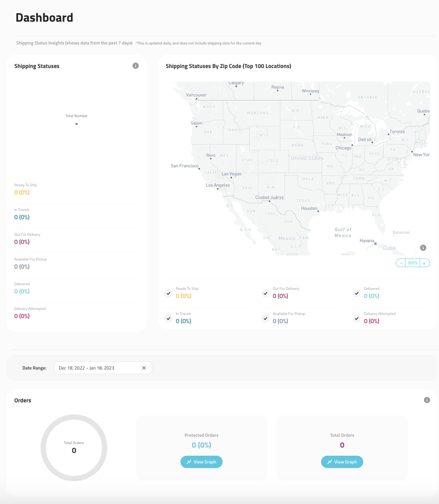
Task: View Graph for Protected Orders
Action: (x=201, y=462)
